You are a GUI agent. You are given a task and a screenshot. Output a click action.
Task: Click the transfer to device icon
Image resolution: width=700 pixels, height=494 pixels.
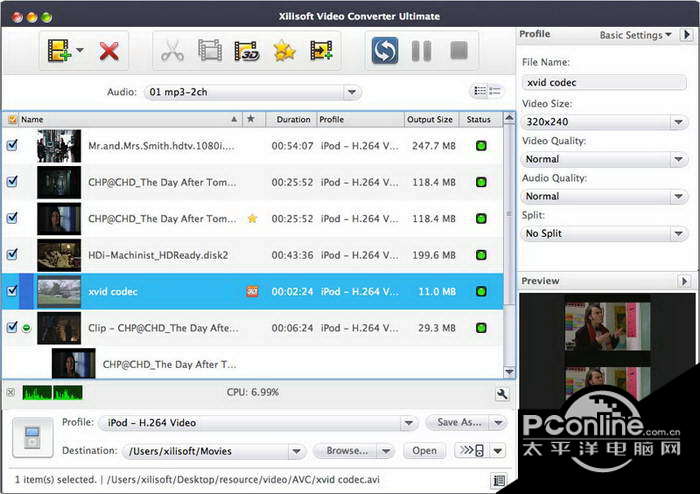472,450
